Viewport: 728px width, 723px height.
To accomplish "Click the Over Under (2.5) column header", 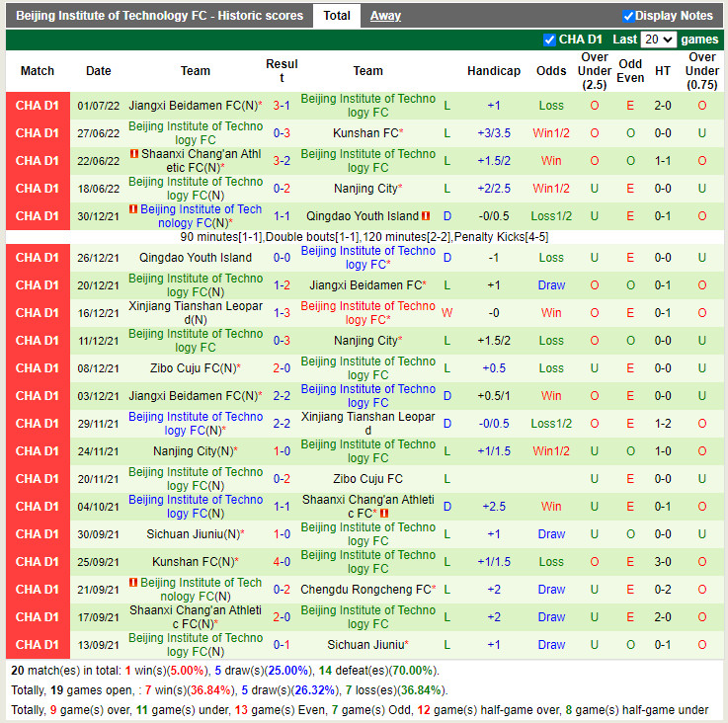I will click(595, 71).
